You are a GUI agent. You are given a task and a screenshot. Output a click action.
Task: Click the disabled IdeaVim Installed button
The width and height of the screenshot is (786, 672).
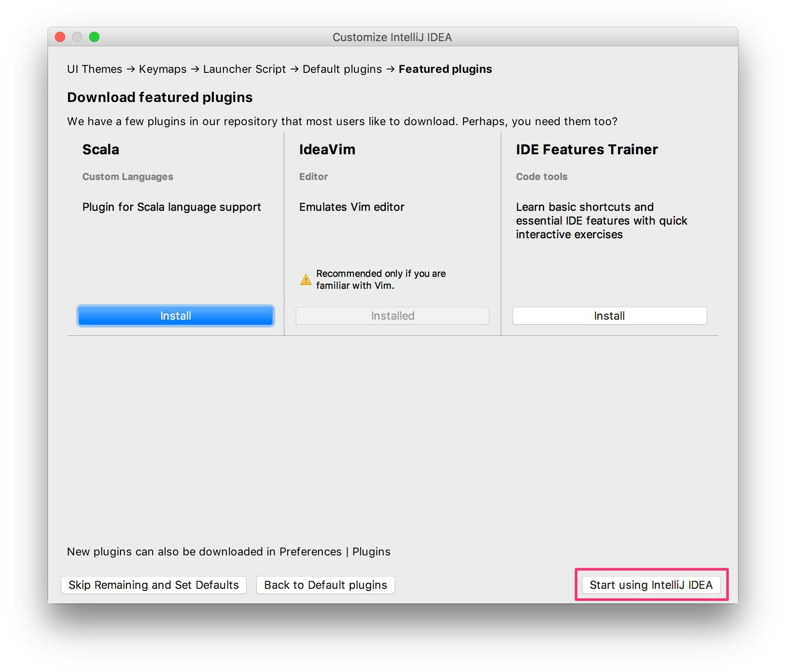click(x=392, y=316)
